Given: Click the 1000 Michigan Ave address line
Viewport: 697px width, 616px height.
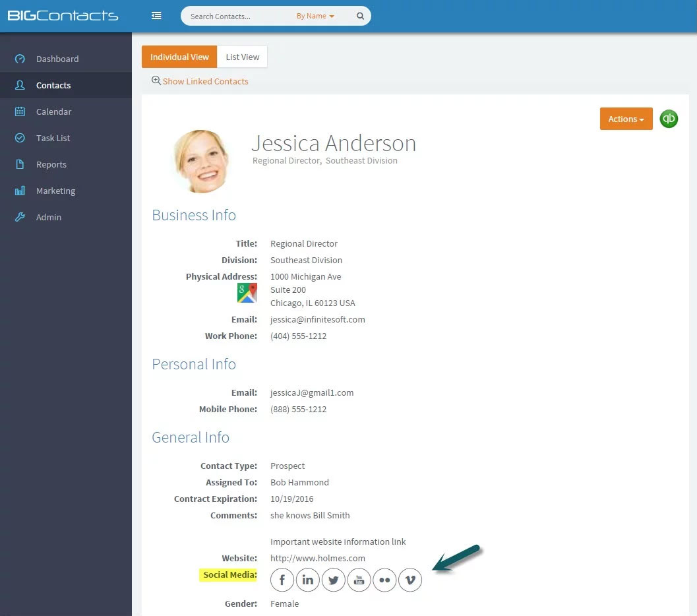Looking at the screenshot, I should click(x=305, y=276).
